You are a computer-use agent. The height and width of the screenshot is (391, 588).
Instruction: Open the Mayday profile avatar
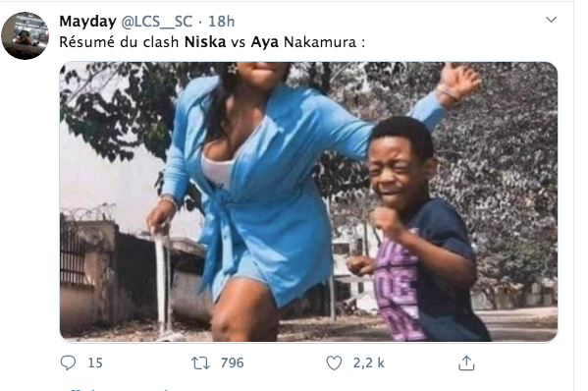tap(26, 35)
